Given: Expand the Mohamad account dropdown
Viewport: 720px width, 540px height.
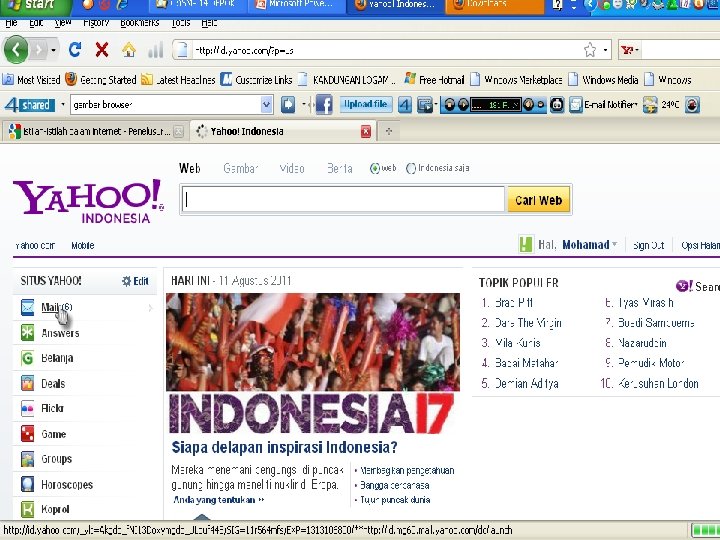Looking at the screenshot, I should pyautogui.click(x=615, y=244).
